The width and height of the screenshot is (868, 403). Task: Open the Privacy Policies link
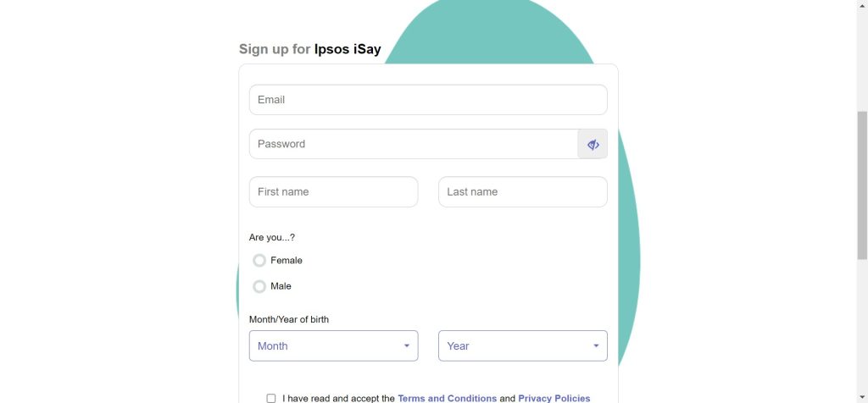click(554, 398)
